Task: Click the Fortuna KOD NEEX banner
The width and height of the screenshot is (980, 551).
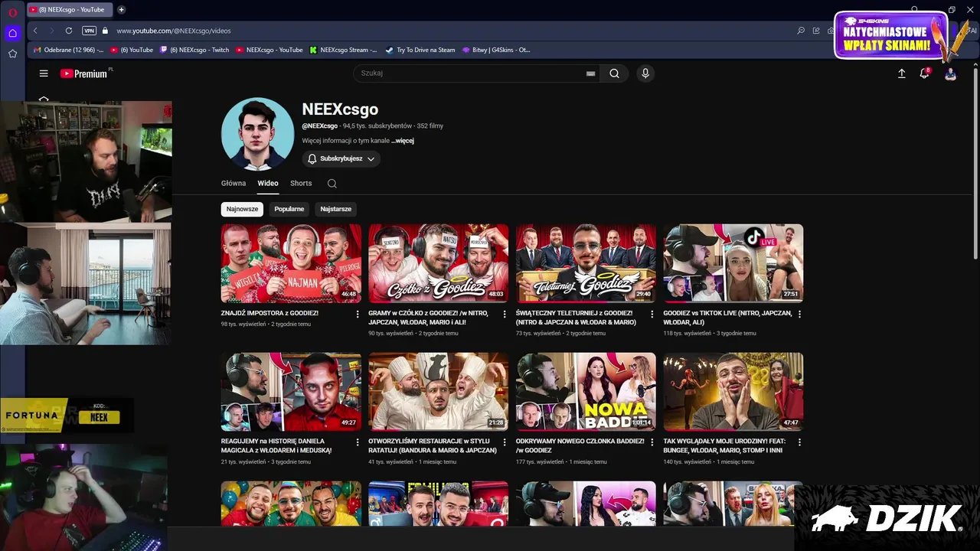Action: tap(67, 416)
